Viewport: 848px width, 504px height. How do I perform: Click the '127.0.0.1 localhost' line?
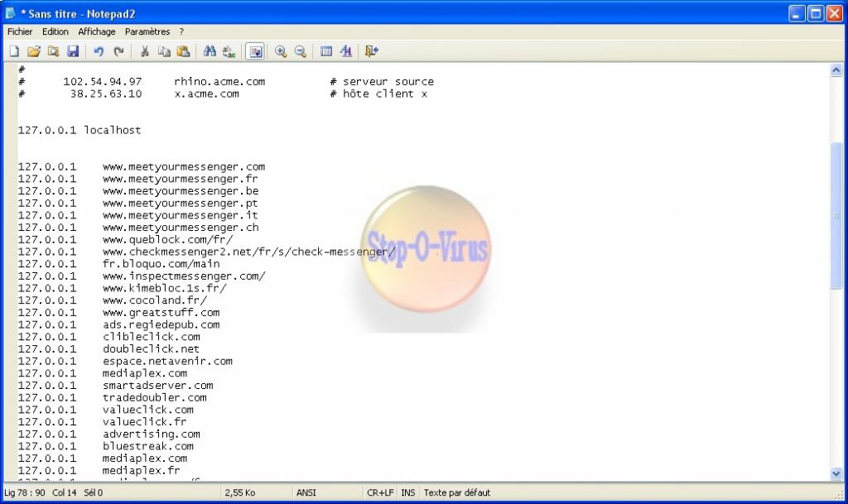click(79, 130)
